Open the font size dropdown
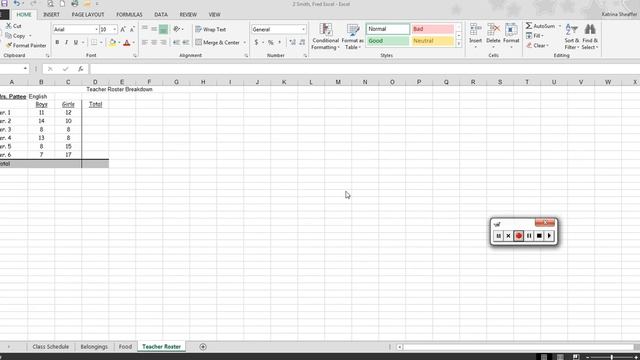Screen dimensions: 640x360 [x=115, y=29]
